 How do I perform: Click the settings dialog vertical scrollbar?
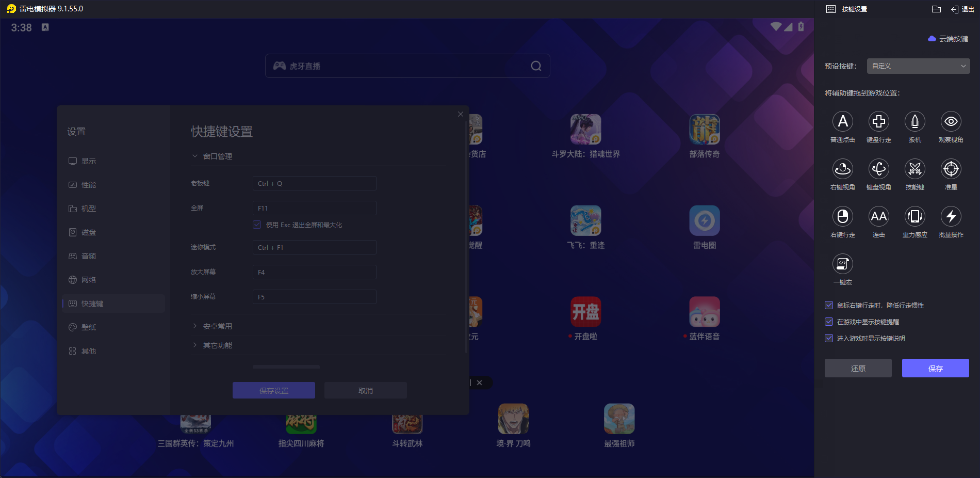466,237
